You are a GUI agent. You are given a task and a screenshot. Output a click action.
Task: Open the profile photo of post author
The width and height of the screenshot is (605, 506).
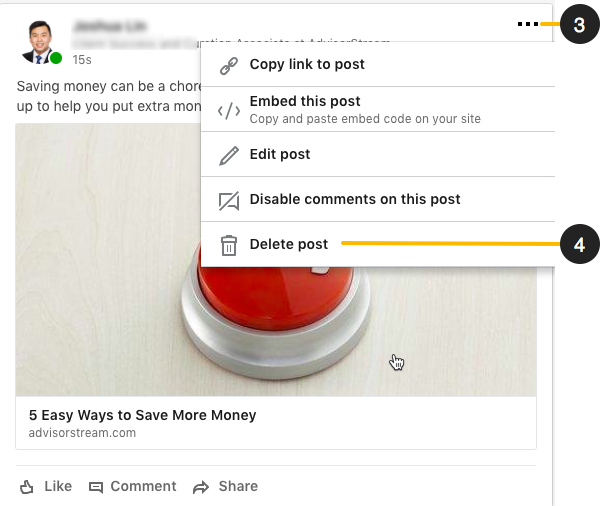point(40,42)
